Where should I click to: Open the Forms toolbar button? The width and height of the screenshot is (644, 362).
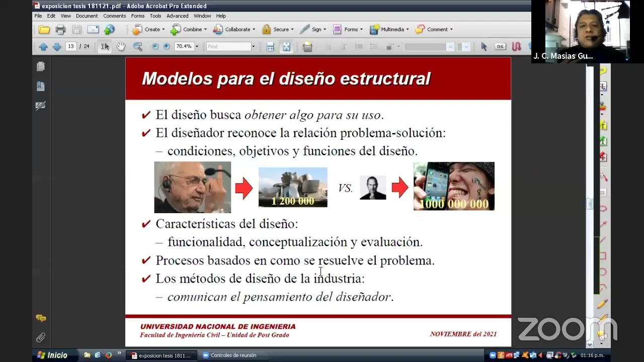pos(347,30)
